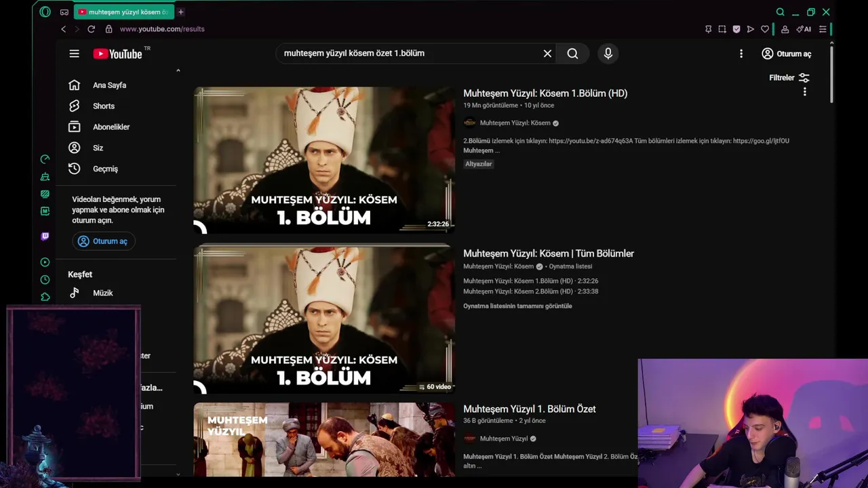The width and height of the screenshot is (868, 488).
Task: Open playlist entry Kösem 2.Bölüm (HD) 2:33:38
Action: (530, 291)
